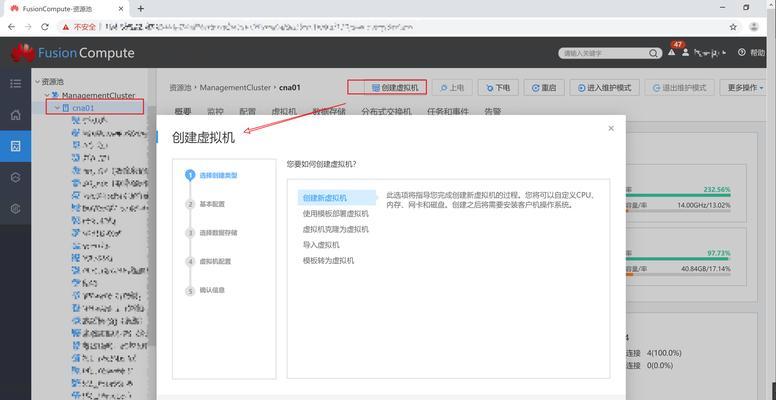
Task: Click wizard step 1 选择创建类型
Action: pos(211,175)
